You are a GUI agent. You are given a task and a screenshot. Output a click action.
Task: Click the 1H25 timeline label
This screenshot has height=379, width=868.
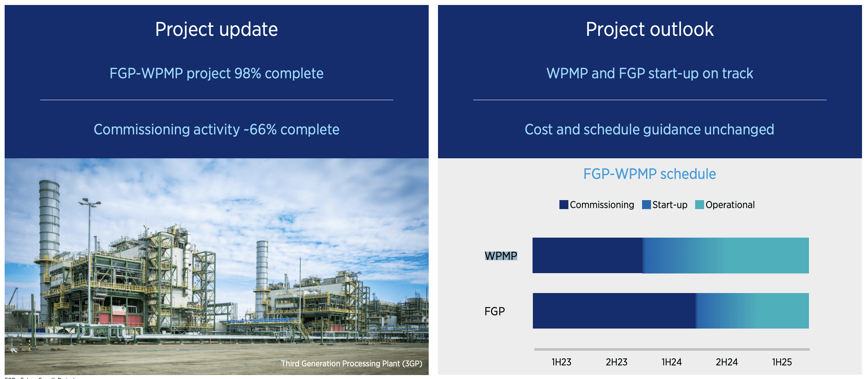(x=782, y=362)
